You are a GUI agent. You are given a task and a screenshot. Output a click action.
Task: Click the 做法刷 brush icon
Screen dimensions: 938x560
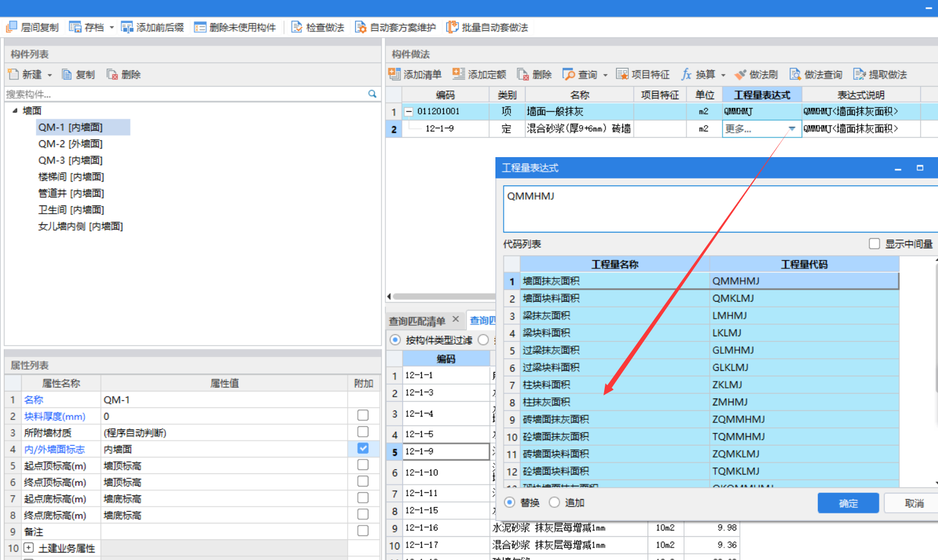pos(741,74)
